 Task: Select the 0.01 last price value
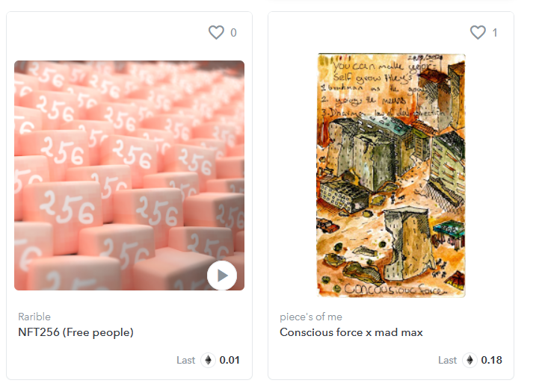230,360
